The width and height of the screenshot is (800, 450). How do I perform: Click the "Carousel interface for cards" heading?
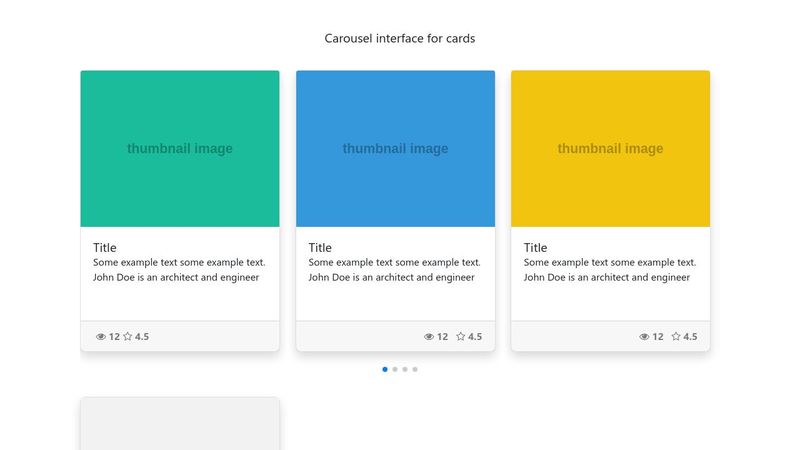(400, 38)
